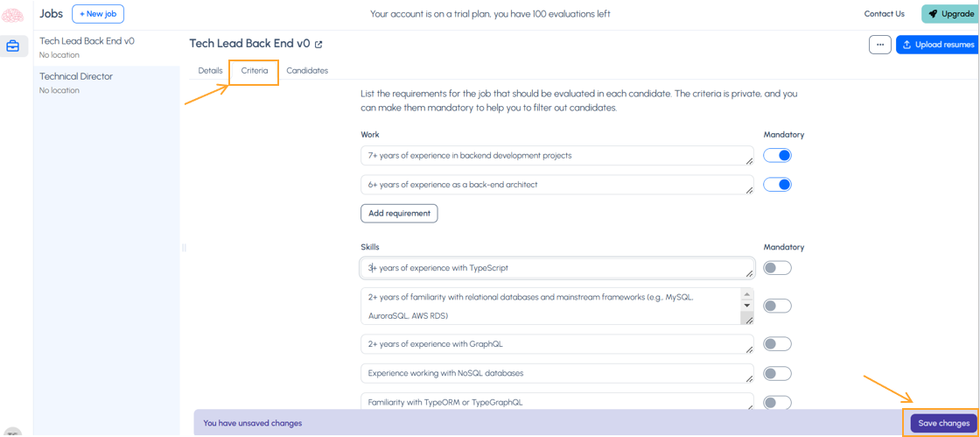Enable mandatory for TypeScript experience
The image size is (980, 437).
[x=777, y=268]
